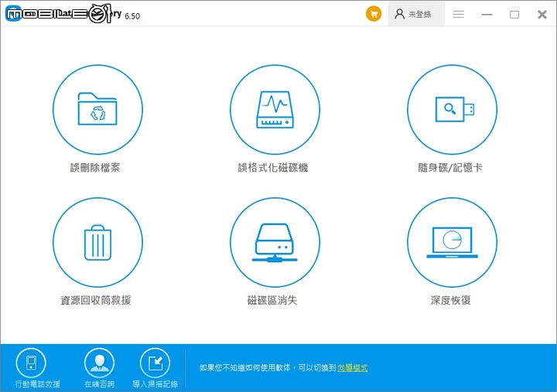Screen dimensions: 557x392
Task: Click the 在線咨詢 caption text
Action: 100,383
